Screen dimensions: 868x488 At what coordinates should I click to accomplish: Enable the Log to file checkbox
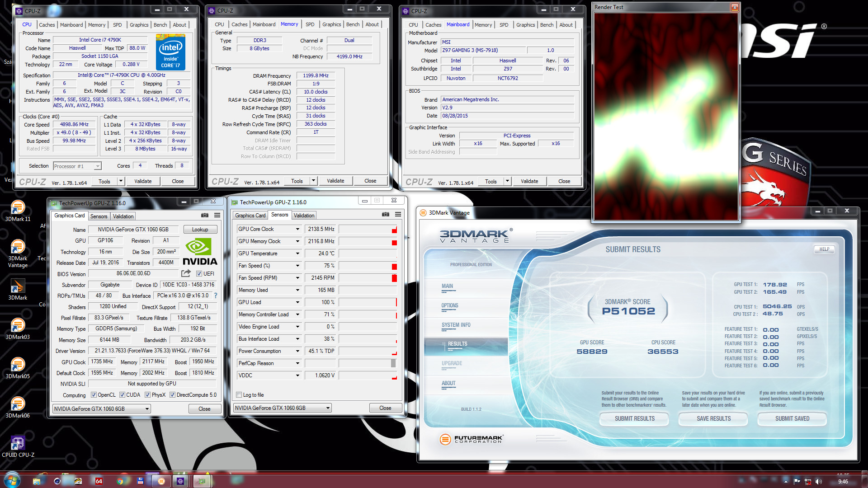239,395
